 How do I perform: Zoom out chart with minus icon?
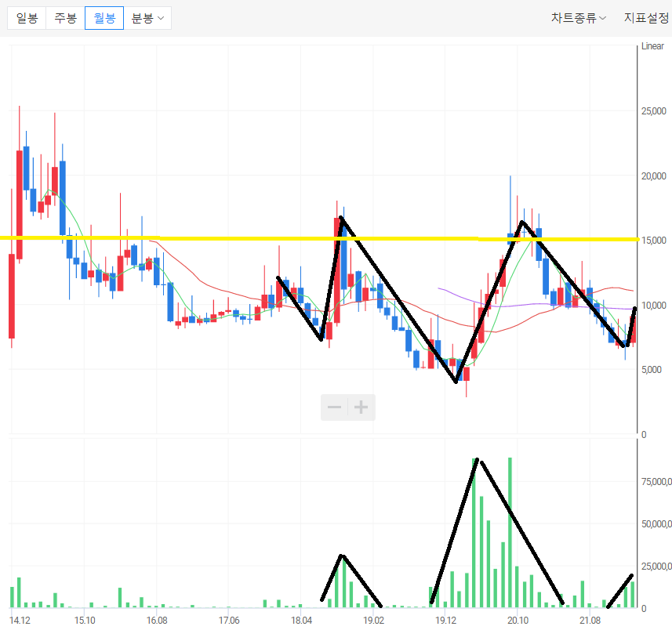tap(334, 407)
